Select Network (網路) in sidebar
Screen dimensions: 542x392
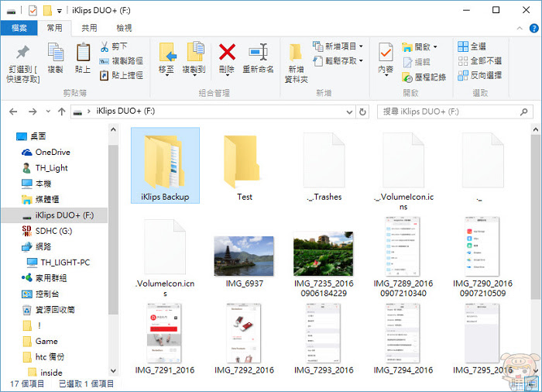[x=36, y=246]
